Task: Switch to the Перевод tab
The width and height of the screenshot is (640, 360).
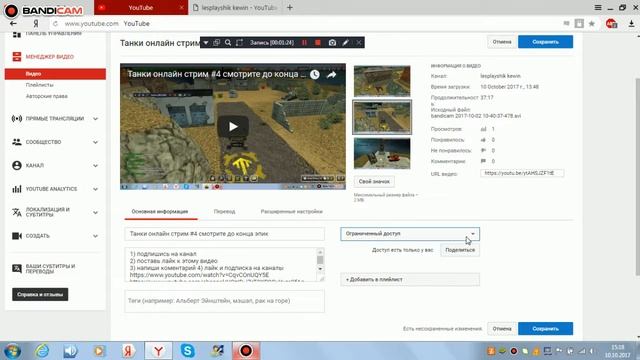Action: [224, 212]
